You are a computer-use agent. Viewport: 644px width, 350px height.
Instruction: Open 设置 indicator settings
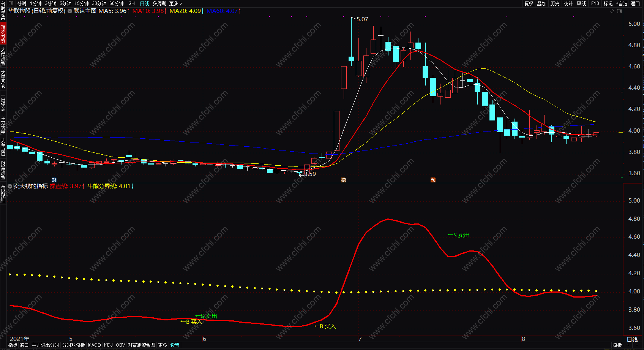(x=175, y=345)
